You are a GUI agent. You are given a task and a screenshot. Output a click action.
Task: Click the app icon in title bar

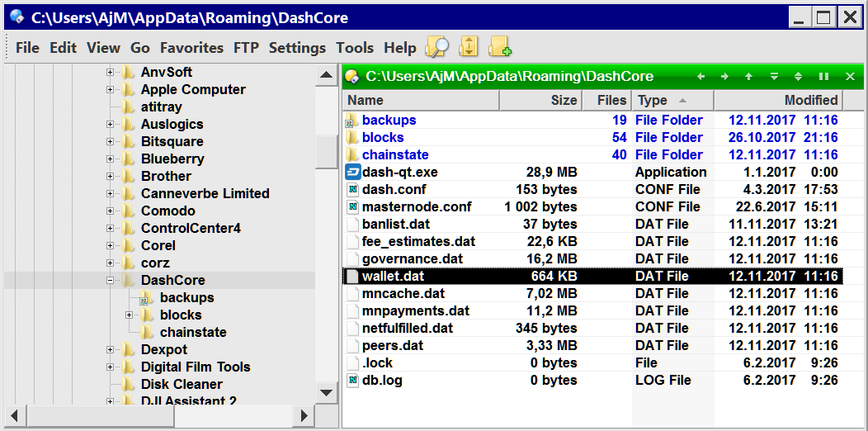(x=17, y=17)
